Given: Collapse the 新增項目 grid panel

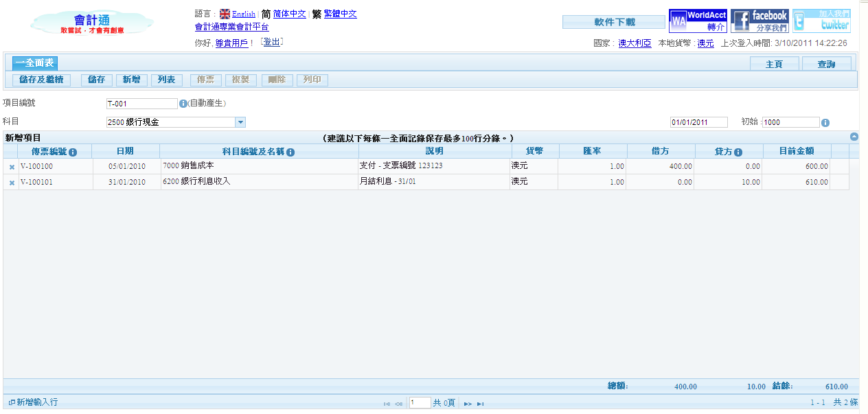Looking at the screenshot, I should pos(854,137).
